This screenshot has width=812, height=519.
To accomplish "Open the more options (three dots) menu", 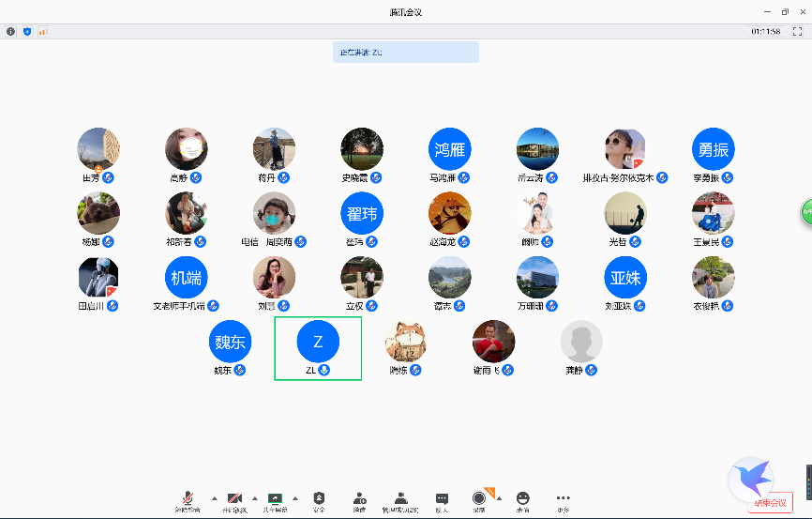I will coord(563,498).
